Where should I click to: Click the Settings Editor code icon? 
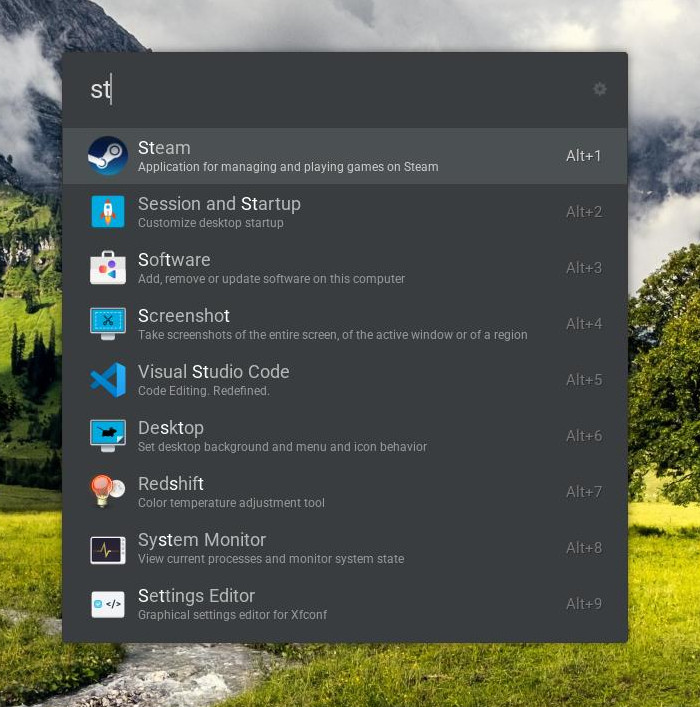pyautogui.click(x=107, y=604)
